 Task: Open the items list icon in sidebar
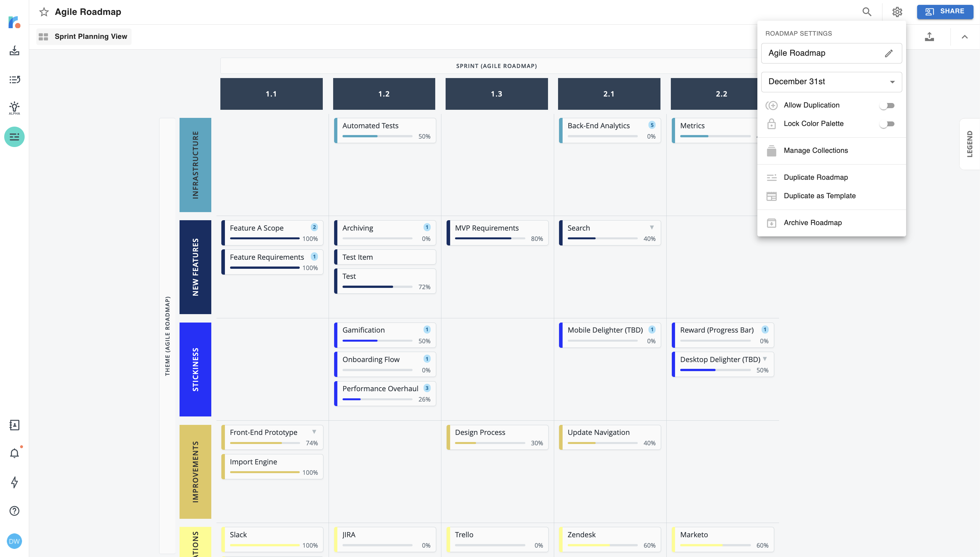14,79
